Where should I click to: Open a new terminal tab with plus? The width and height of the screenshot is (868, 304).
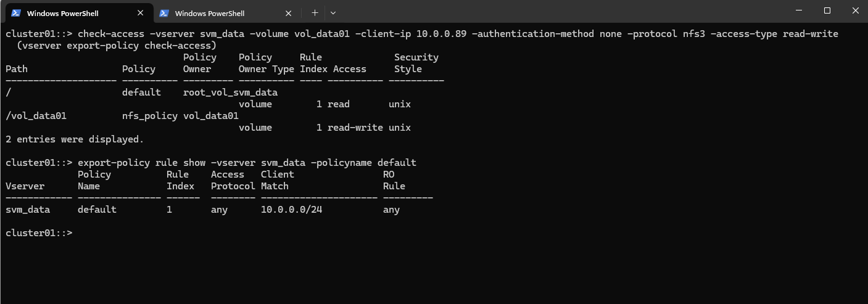coord(315,13)
